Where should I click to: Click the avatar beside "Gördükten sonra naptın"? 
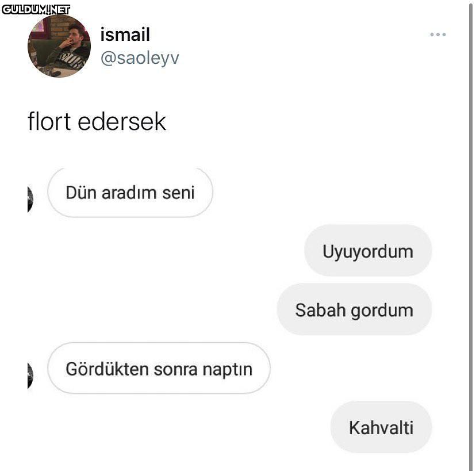point(30,375)
